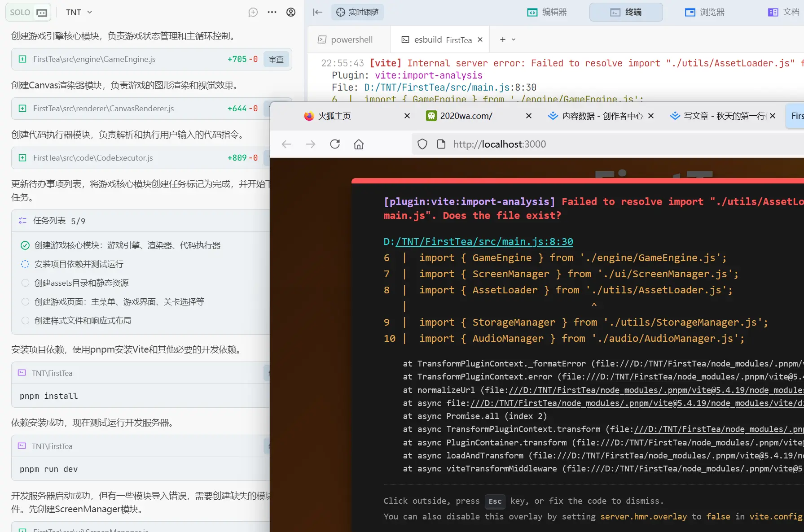804x532 pixels.
Task: Switch to the 编辑器 editor tab
Action: (547, 12)
